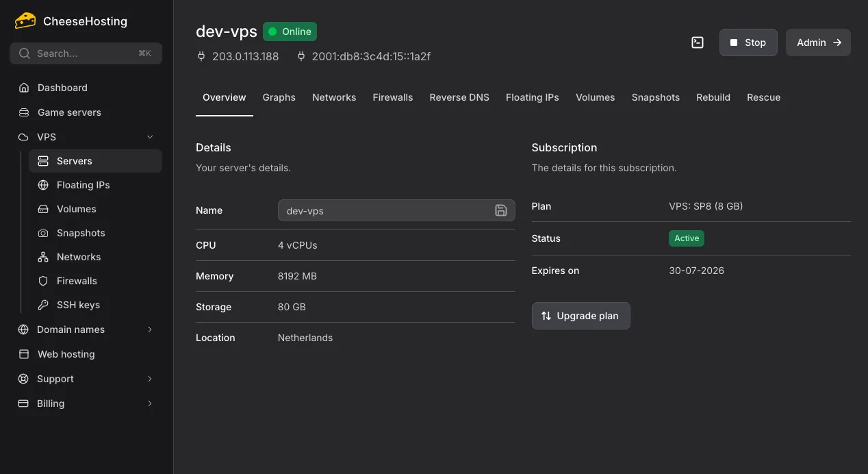
Task: Click the 80 GB storage value
Action: pos(292,307)
